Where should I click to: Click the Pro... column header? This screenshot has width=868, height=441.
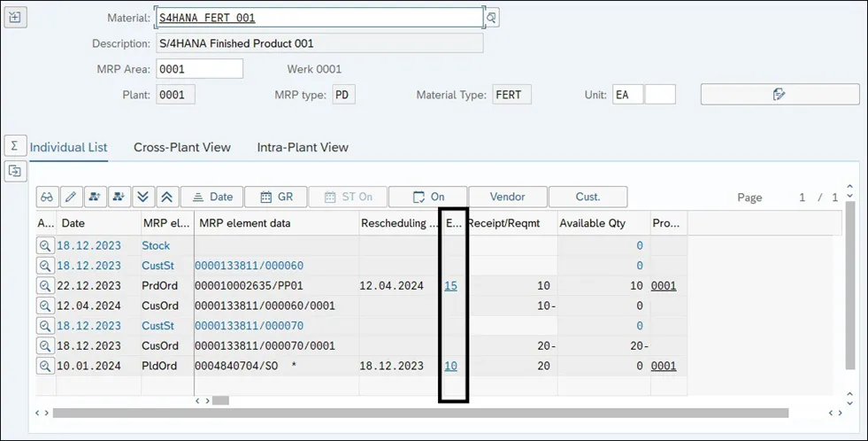669,223
